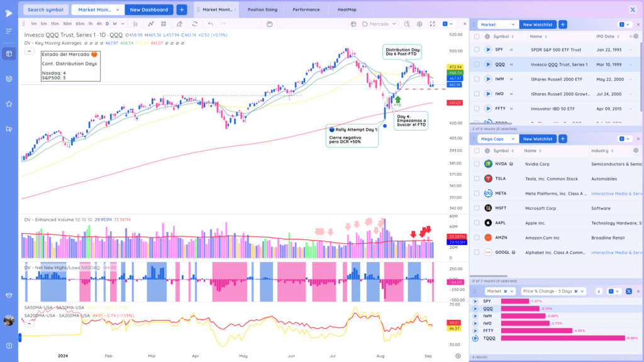Click the candlestick chart type icon
This screenshot has width=644, height=362.
pos(135,24)
